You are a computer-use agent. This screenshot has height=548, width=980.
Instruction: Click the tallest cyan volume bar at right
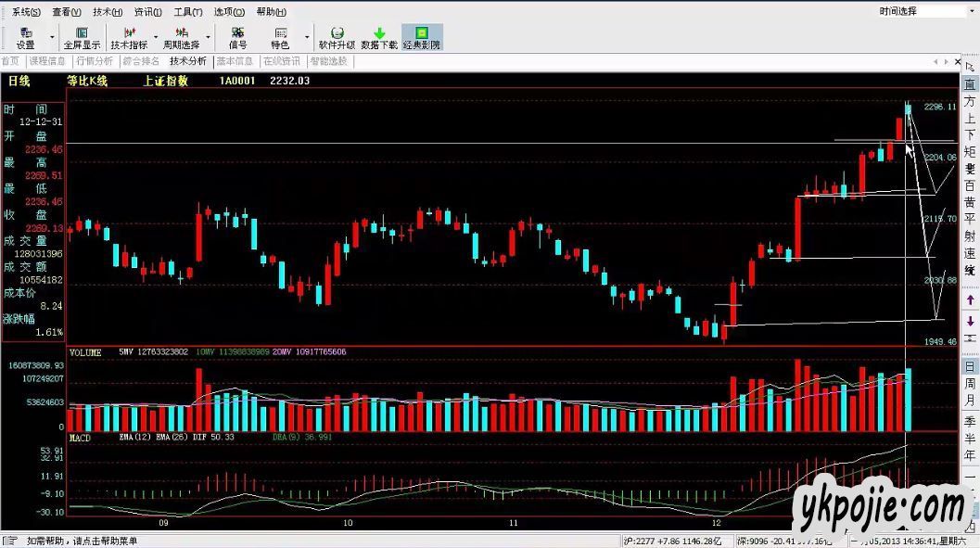[909, 400]
